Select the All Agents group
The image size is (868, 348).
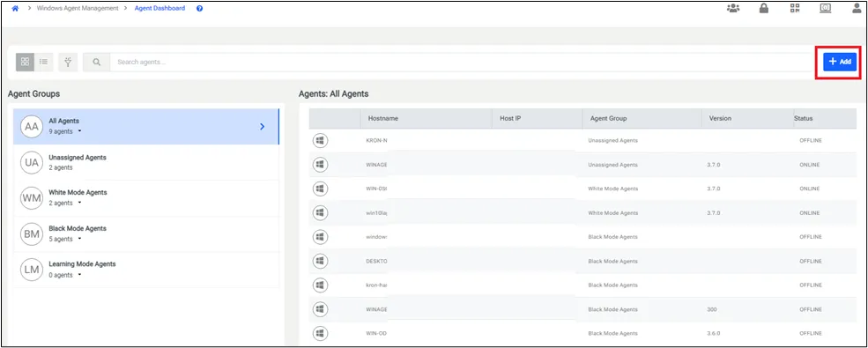(x=146, y=126)
